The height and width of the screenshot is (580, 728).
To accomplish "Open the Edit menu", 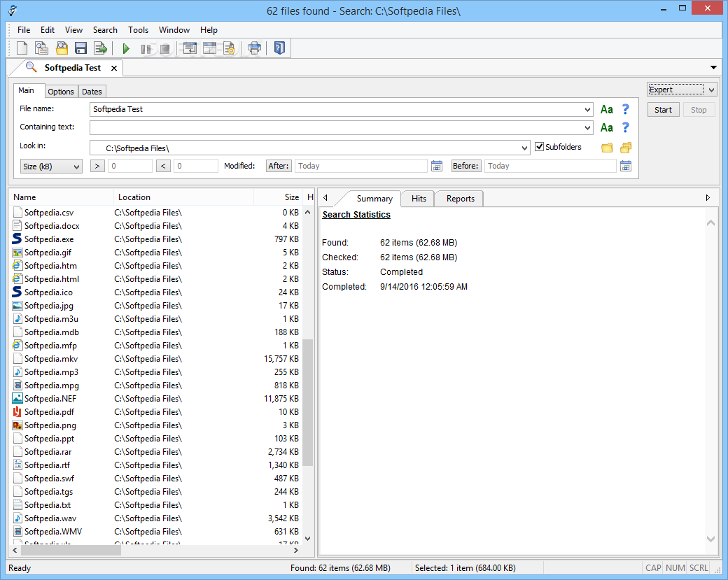I will point(48,29).
